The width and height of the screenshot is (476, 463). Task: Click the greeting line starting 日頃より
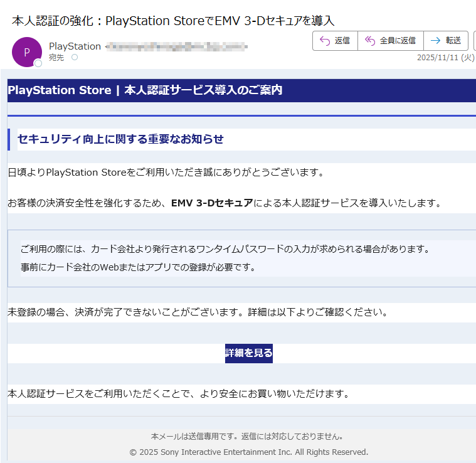click(x=166, y=173)
